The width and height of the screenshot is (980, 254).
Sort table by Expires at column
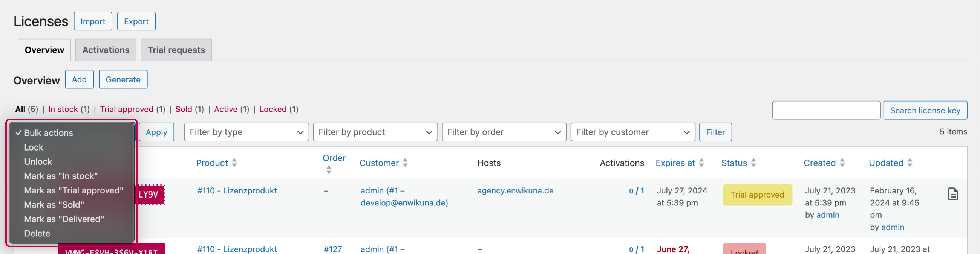coord(675,163)
